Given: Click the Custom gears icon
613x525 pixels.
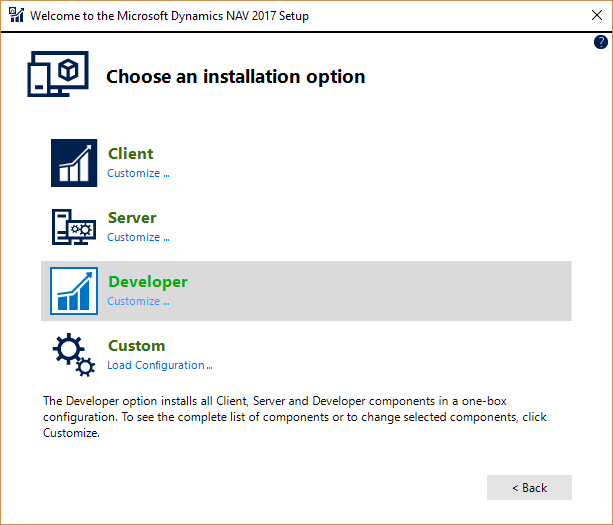Looking at the screenshot, I should [x=74, y=354].
